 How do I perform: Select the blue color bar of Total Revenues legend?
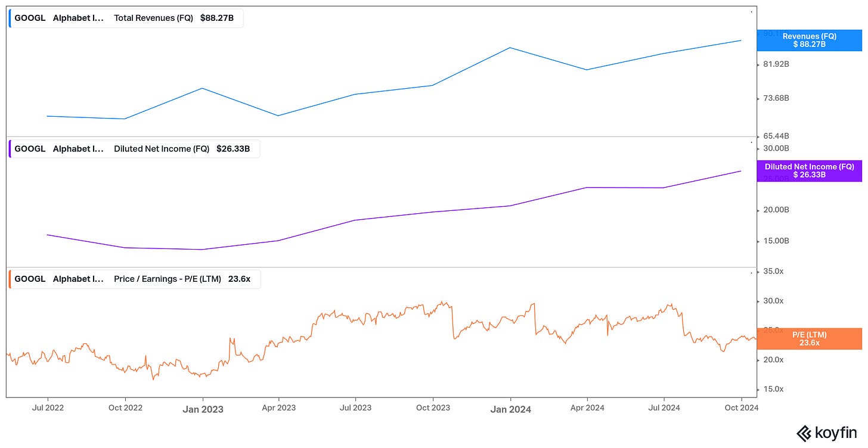coord(10,18)
